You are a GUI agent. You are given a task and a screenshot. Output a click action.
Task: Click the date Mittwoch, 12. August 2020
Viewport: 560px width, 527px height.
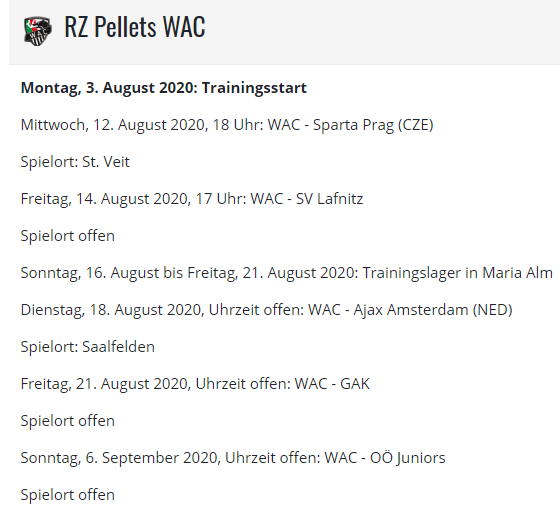tap(112, 125)
